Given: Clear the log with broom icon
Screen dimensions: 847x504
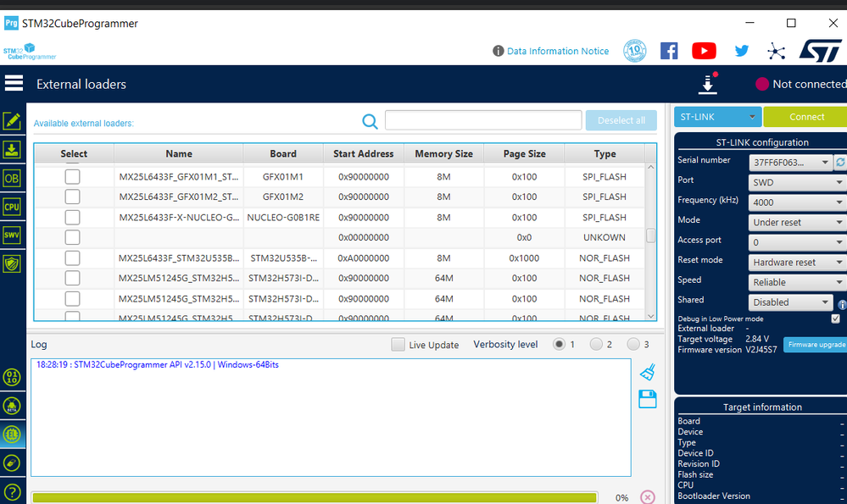Looking at the screenshot, I should 648,372.
